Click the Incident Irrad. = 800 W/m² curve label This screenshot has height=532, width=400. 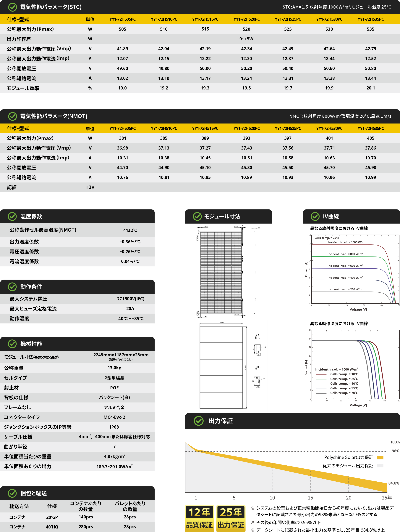coord(345,254)
